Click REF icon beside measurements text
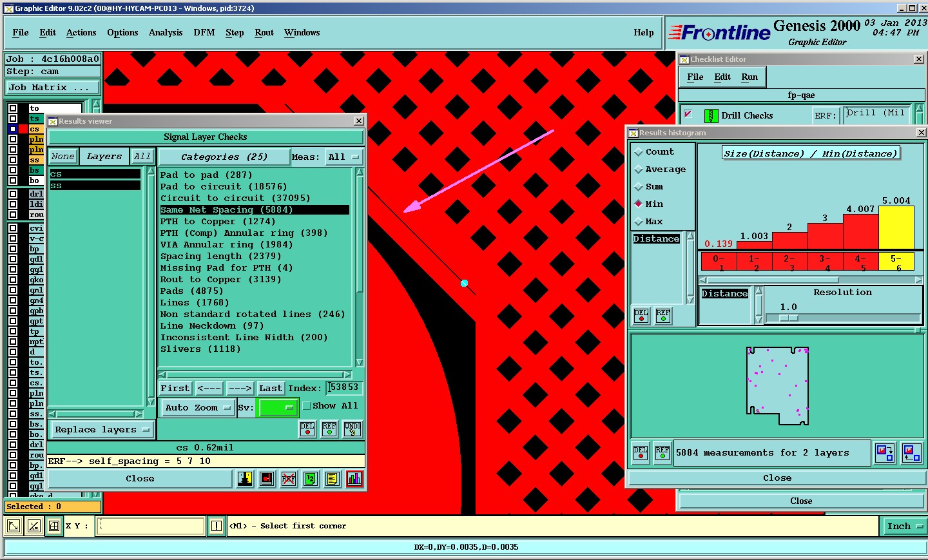The width and height of the screenshot is (928, 560). (x=662, y=453)
